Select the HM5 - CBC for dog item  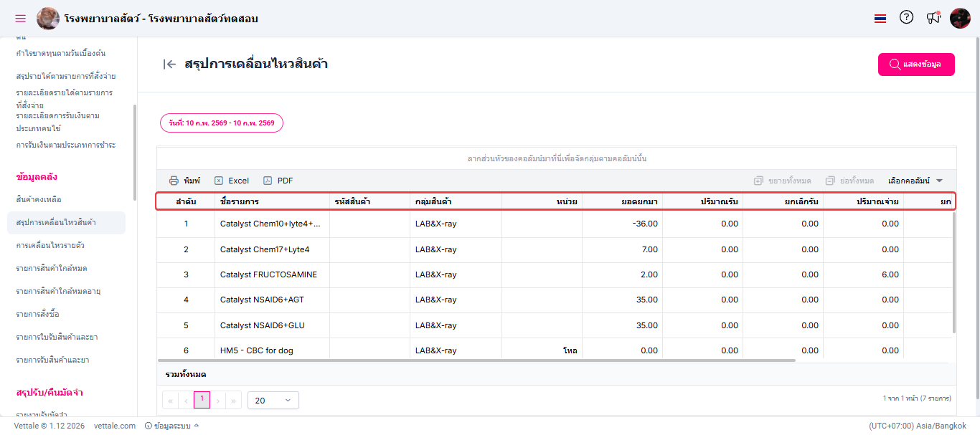click(257, 350)
